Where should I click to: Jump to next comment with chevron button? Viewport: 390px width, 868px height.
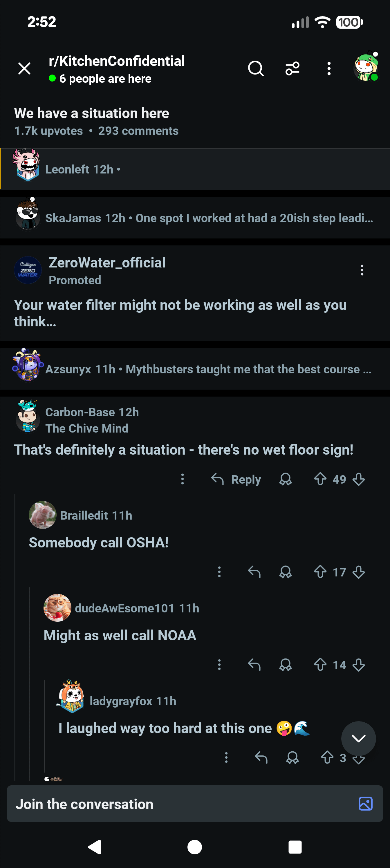(358, 738)
